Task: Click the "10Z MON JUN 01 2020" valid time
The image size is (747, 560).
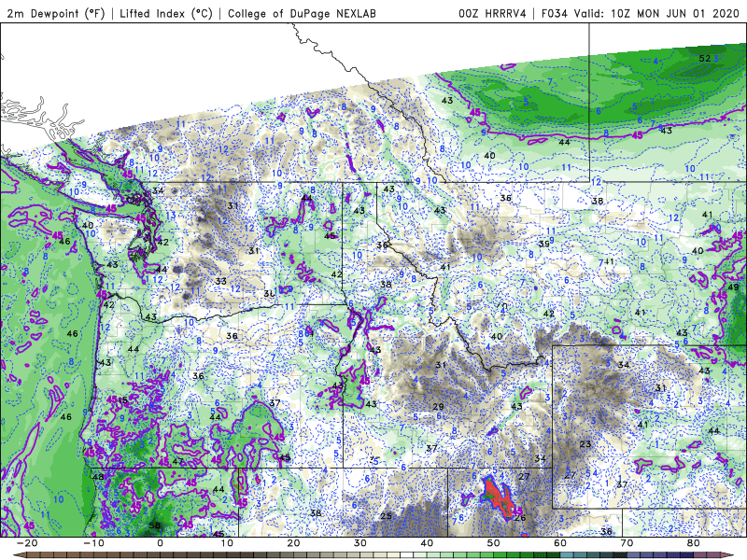Action: click(x=676, y=13)
